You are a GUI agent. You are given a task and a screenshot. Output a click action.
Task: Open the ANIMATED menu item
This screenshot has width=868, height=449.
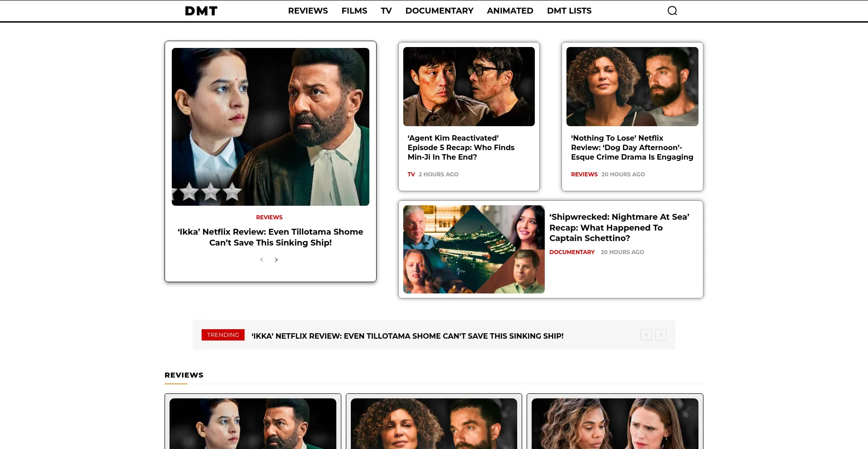point(510,10)
